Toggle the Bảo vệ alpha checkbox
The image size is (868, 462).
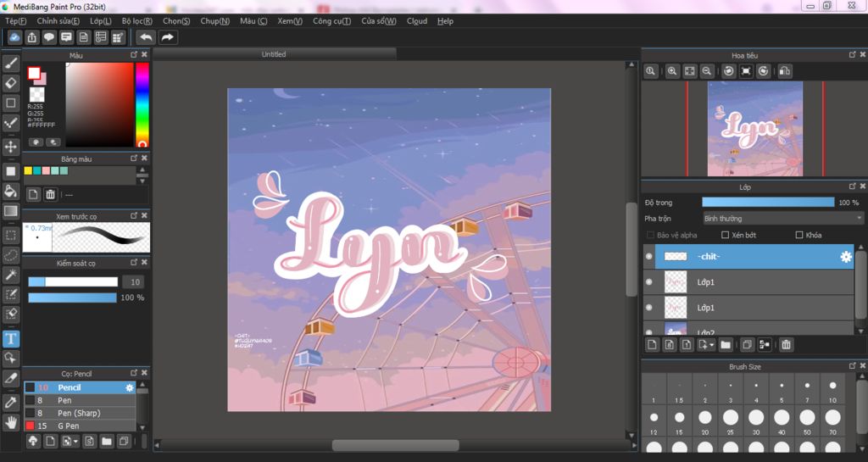click(650, 235)
